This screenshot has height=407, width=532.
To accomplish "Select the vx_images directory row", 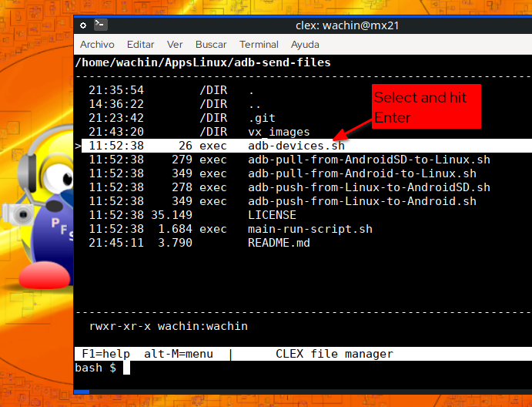I will pos(303,132).
